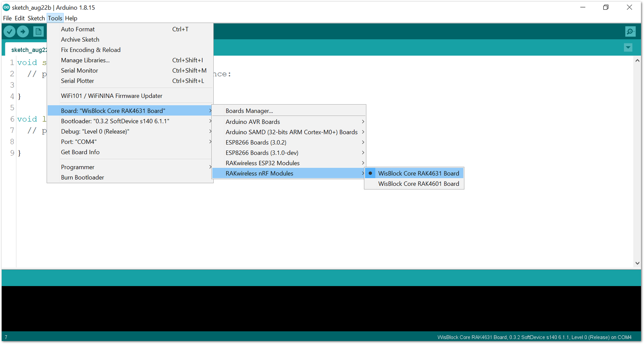This screenshot has width=644, height=344.
Task: Close the Tools menu in menu bar
Action: tap(55, 18)
